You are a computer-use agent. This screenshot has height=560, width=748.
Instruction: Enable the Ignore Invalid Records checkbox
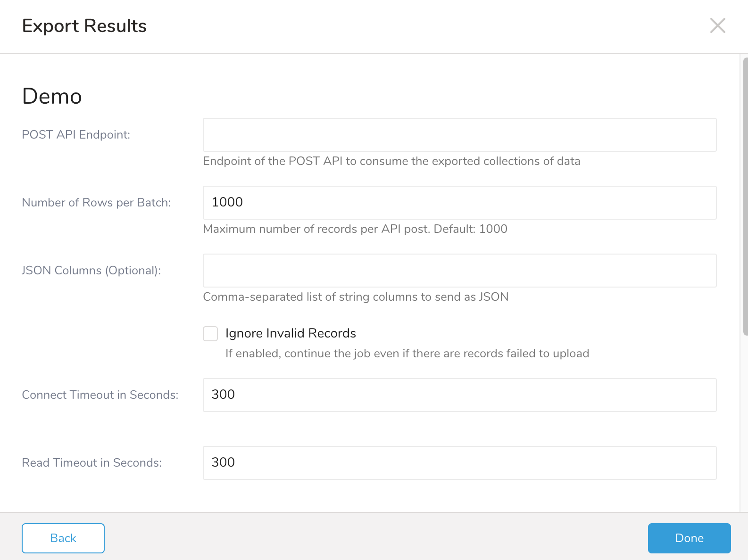click(x=210, y=334)
